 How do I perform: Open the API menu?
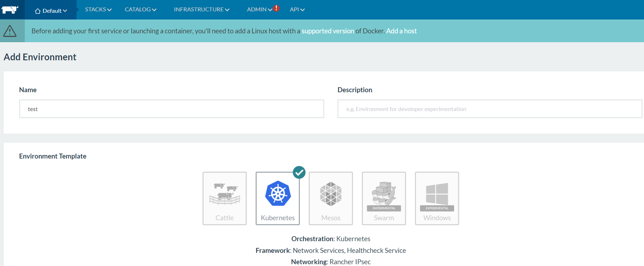click(x=297, y=10)
